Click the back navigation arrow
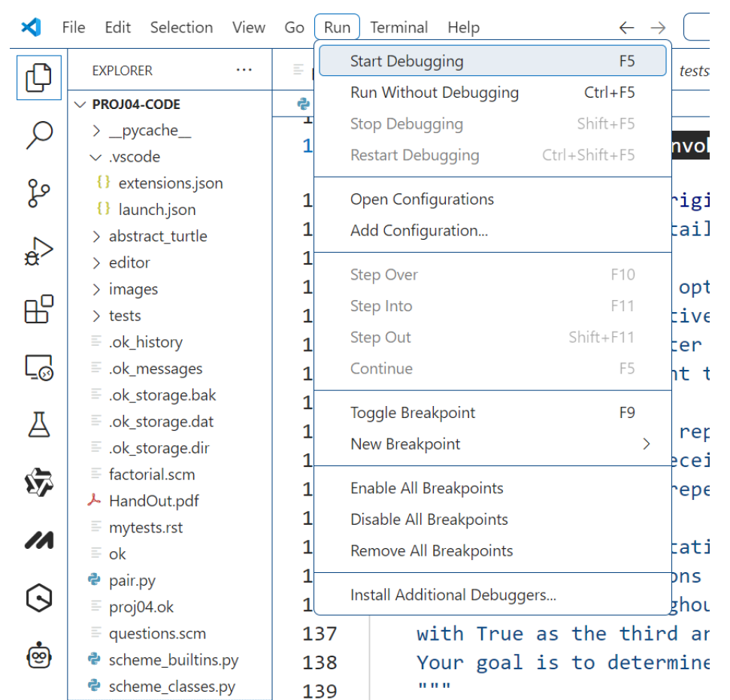 (x=626, y=28)
